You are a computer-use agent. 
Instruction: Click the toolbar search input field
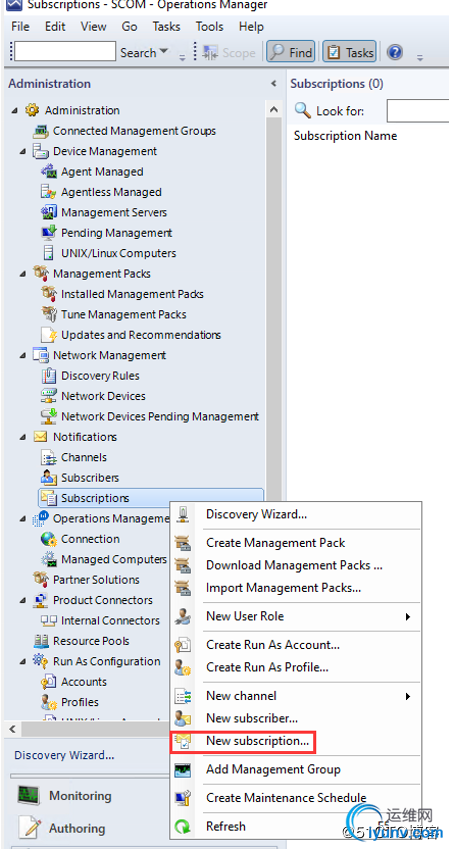pyautogui.click(x=65, y=52)
